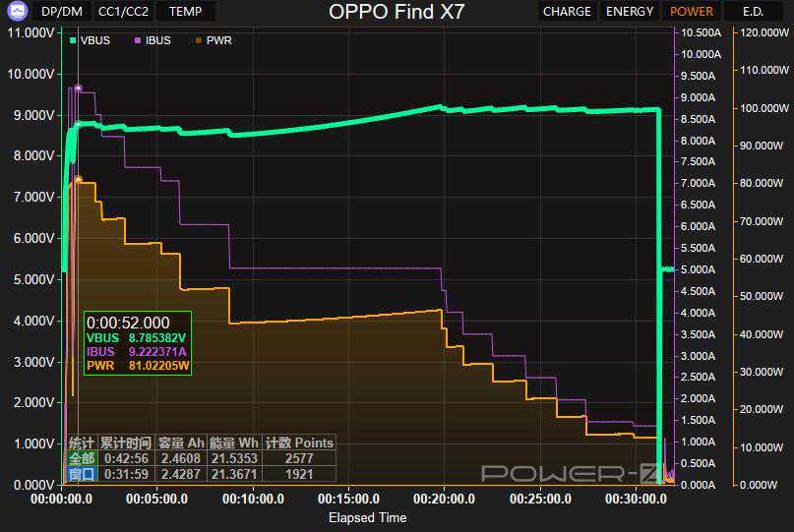Open the DP/DM view
The width and height of the screenshot is (794, 532).
pos(62,12)
